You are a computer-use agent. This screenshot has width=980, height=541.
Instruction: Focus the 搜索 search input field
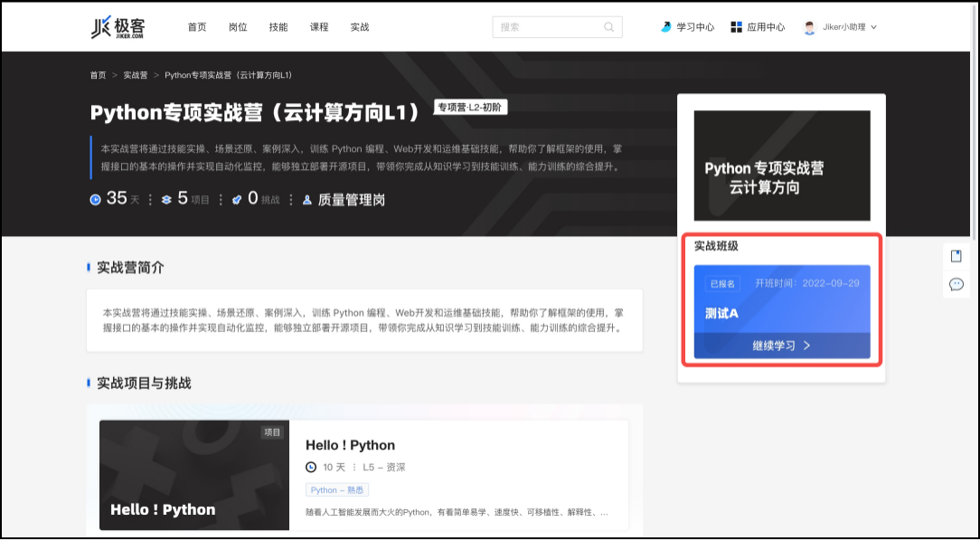click(x=557, y=27)
